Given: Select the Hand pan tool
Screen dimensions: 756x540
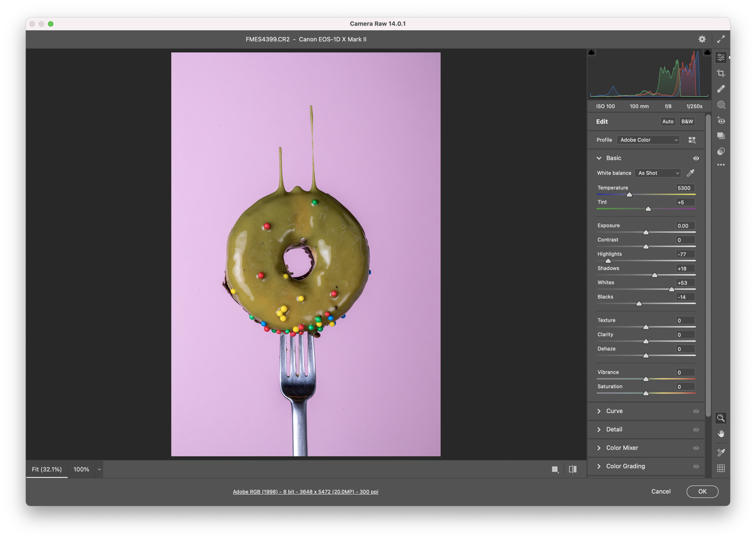Looking at the screenshot, I should (x=721, y=434).
